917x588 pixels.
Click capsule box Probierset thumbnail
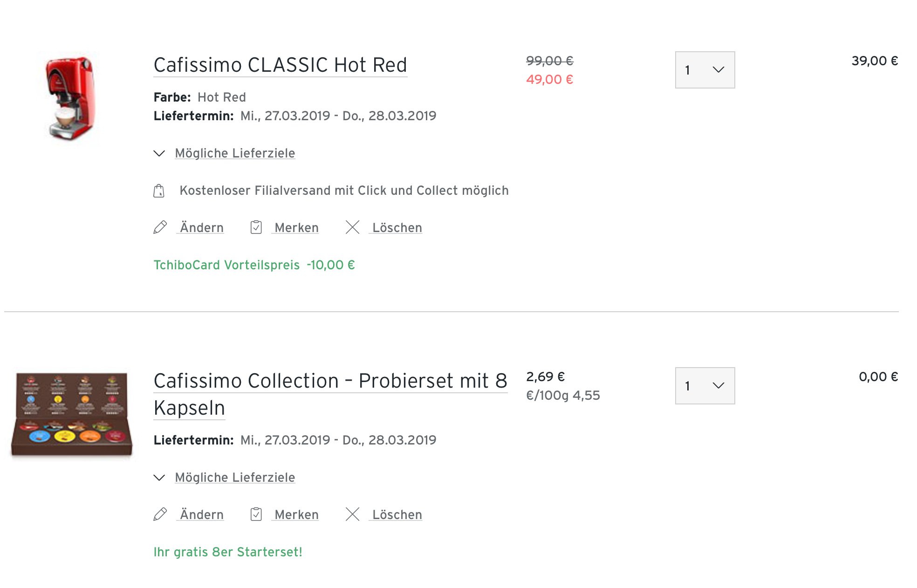click(72, 414)
